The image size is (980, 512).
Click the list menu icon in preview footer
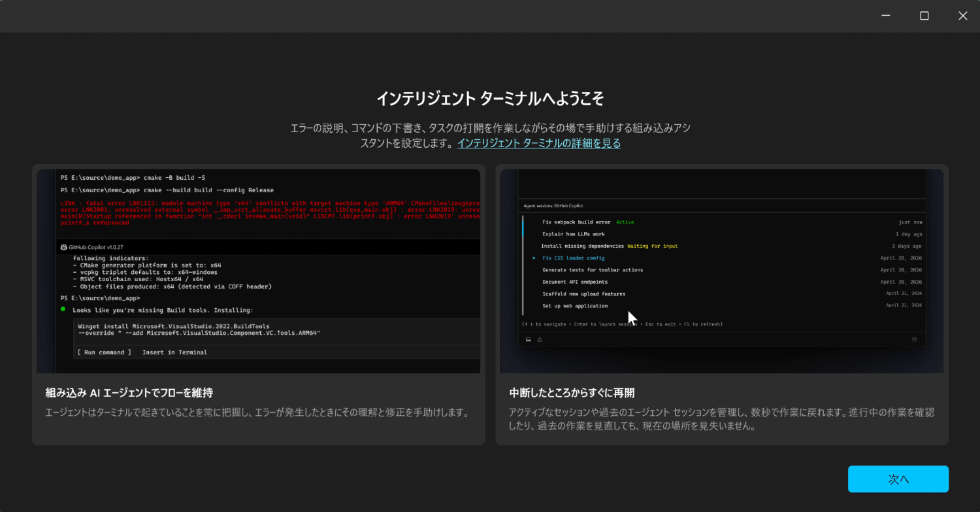pos(915,339)
